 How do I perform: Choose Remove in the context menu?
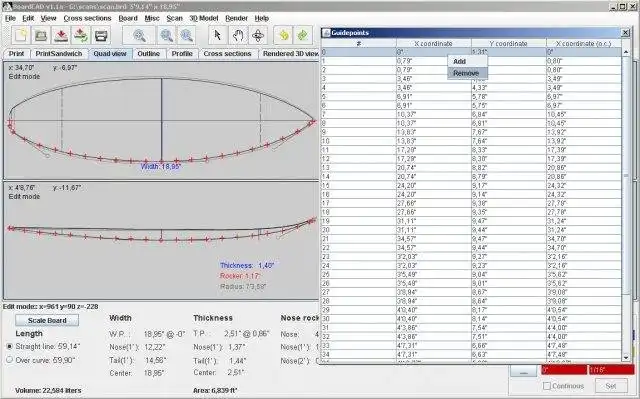point(467,73)
